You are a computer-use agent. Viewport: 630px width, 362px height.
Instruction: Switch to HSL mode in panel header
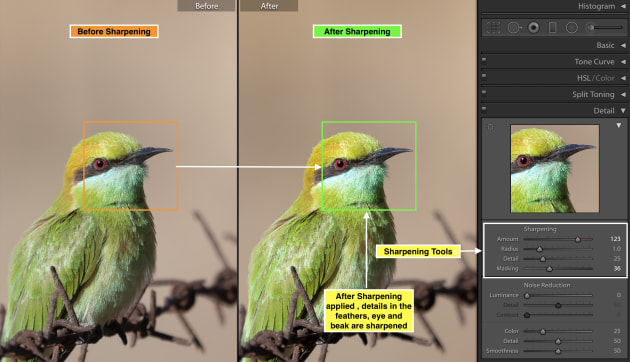click(x=584, y=78)
